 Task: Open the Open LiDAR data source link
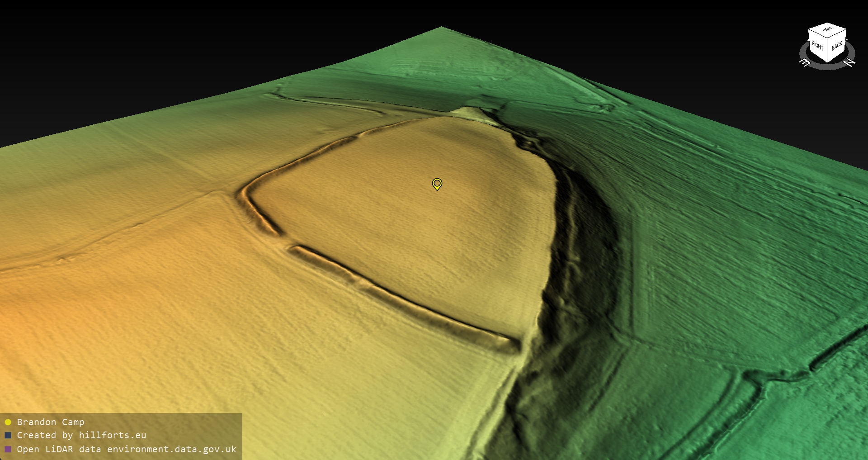click(127, 449)
